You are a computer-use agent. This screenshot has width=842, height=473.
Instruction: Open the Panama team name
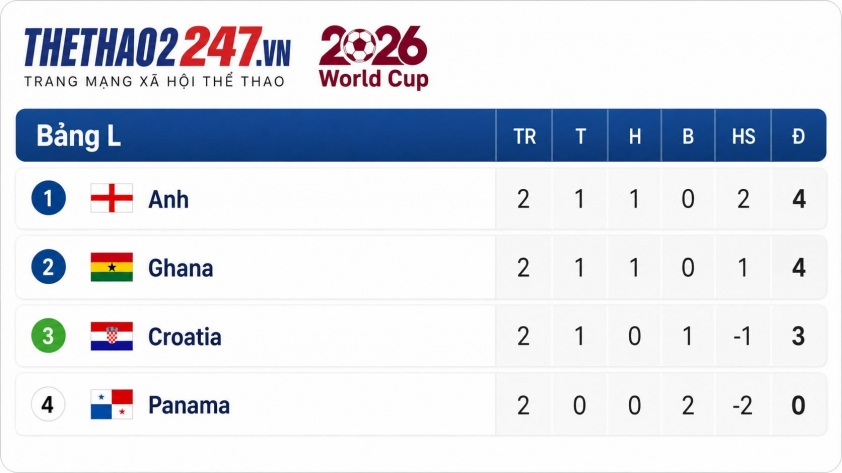(189, 405)
